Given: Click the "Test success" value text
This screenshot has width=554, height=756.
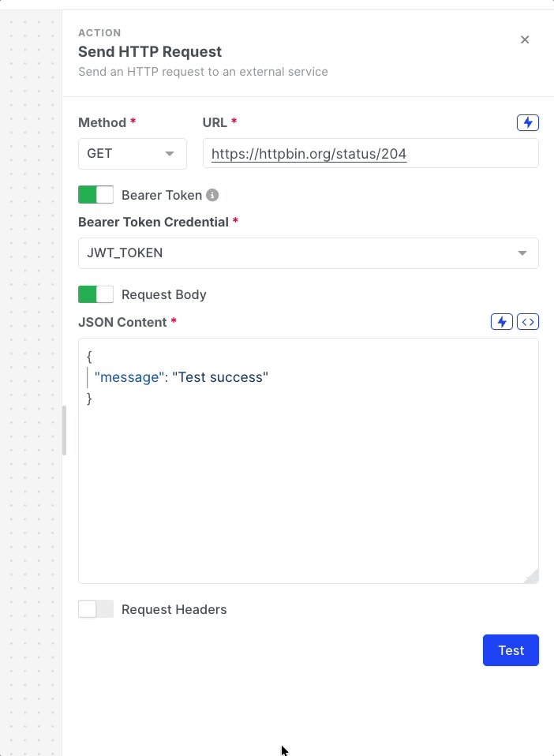Looking at the screenshot, I should click(x=220, y=377).
